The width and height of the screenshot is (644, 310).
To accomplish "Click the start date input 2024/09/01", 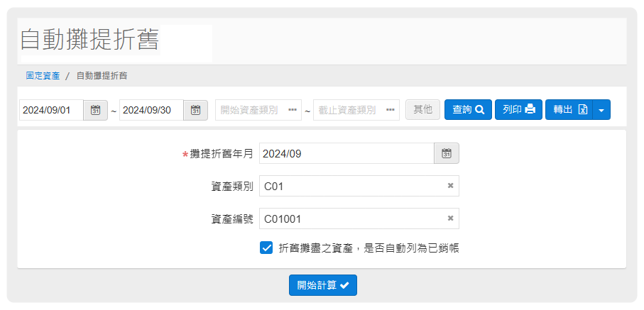I will click(x=51, y=110).
